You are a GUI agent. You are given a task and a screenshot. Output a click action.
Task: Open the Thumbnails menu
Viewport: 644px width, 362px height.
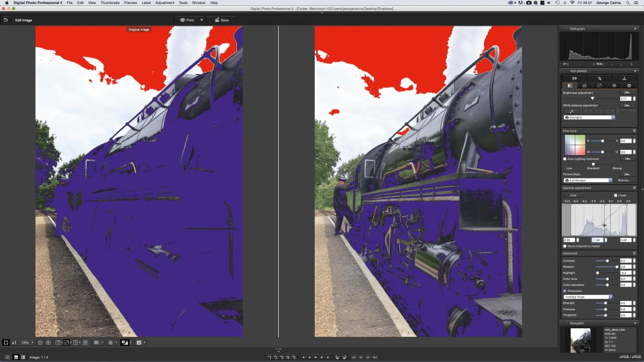pyautogui.click(x=110, y=3)
